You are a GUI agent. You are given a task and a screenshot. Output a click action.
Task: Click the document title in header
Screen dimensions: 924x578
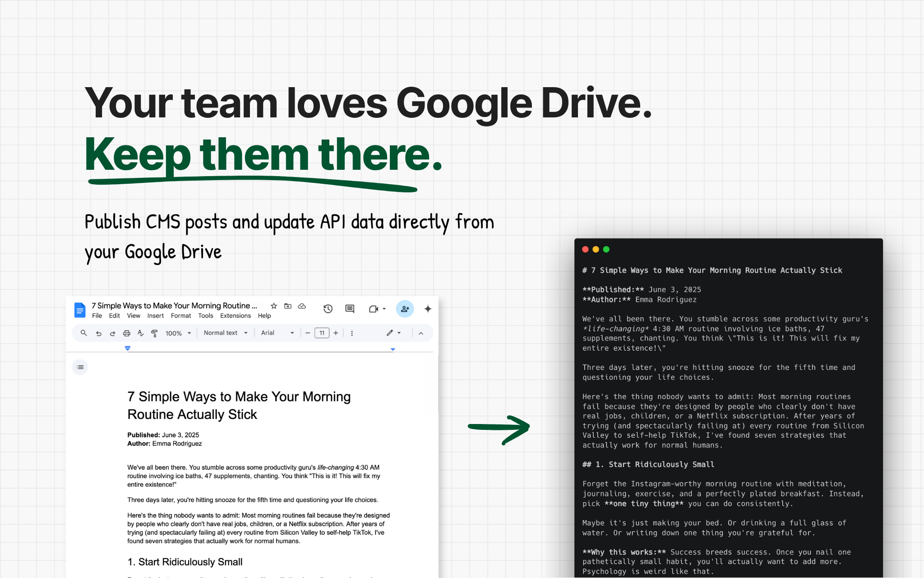tap(174, 306)
